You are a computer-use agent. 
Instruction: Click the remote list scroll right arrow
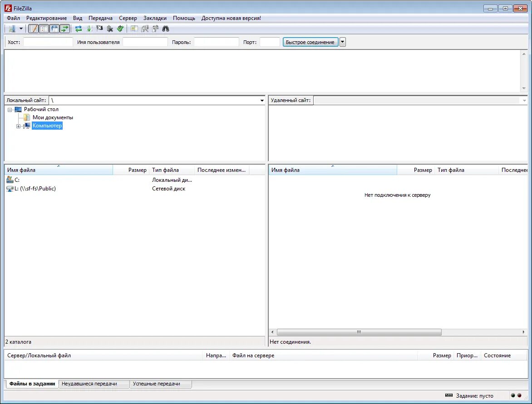(523, 332)
